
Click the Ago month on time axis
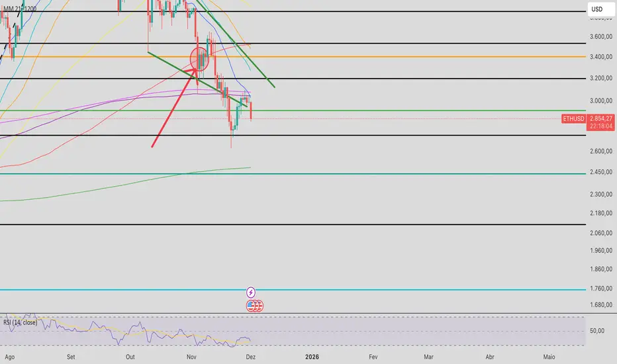[x=9, y=357]
